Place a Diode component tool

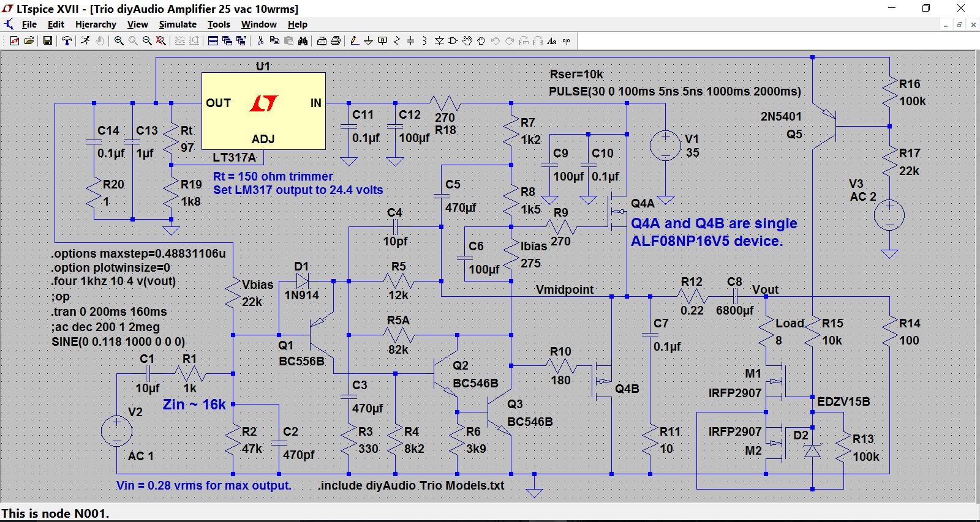point(439,41)
